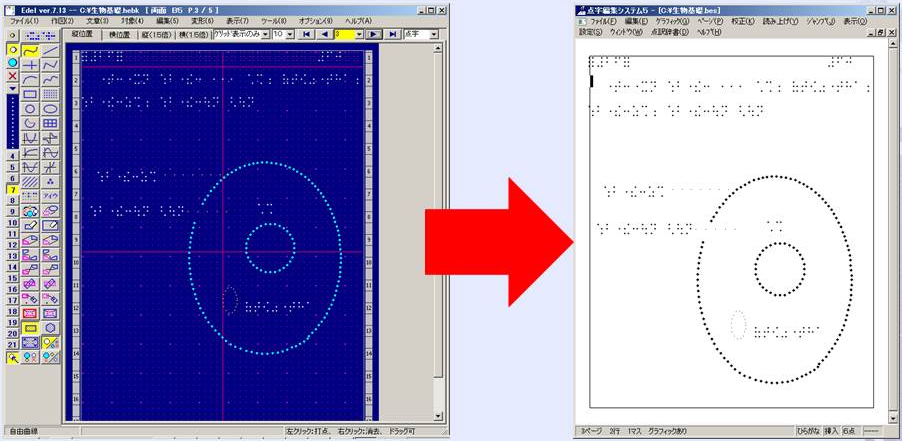Open 設定(S) menu in the braille editor

pos(591,32)
